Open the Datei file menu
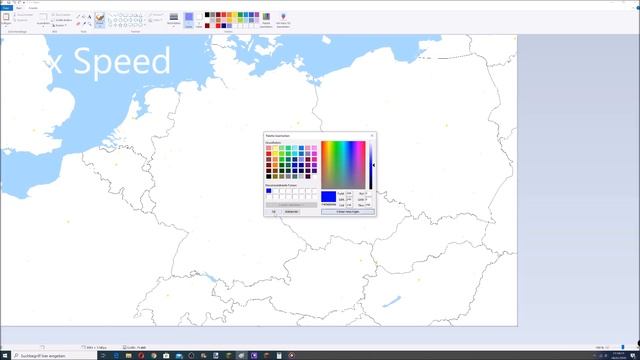This screenshot has width=640, height=360. [x=6, y=8]
